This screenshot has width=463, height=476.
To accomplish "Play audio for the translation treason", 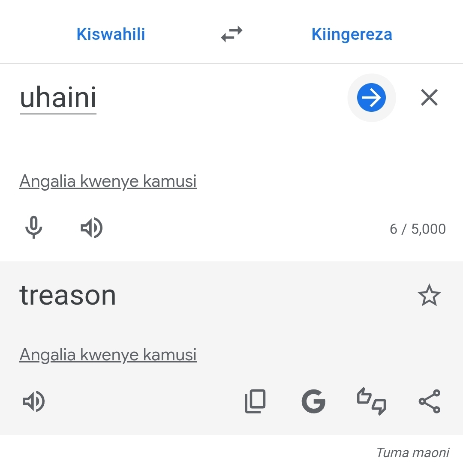I will (33, 401).
